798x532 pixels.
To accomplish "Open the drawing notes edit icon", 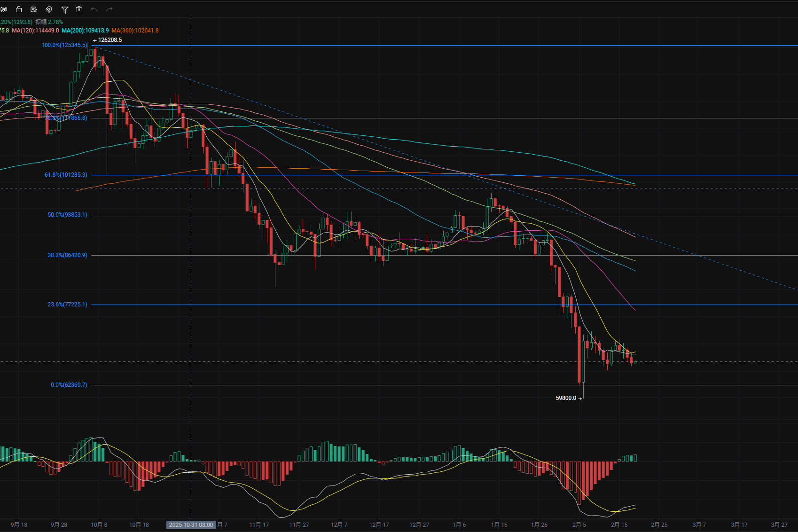I will 34,9.
